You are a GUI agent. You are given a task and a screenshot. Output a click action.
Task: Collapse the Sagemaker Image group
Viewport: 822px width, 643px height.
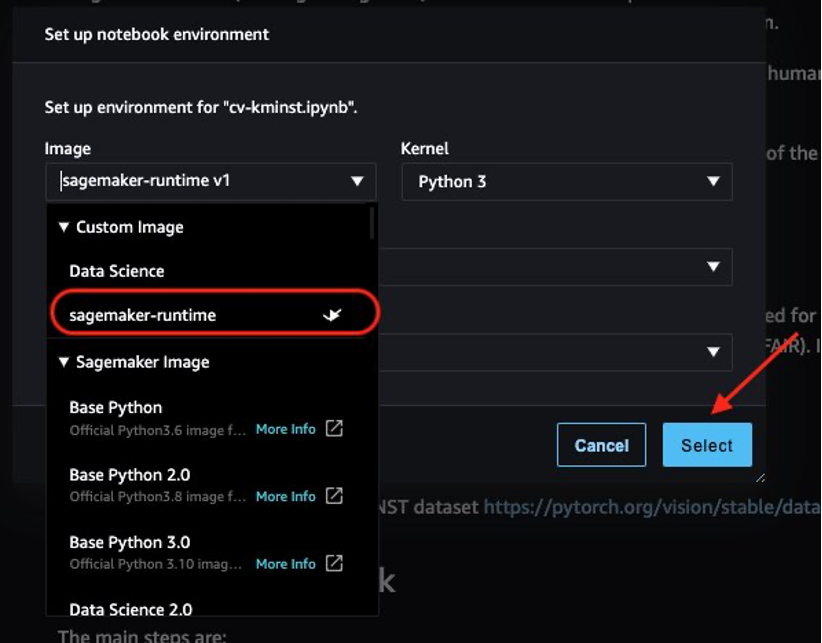point(64,362)
